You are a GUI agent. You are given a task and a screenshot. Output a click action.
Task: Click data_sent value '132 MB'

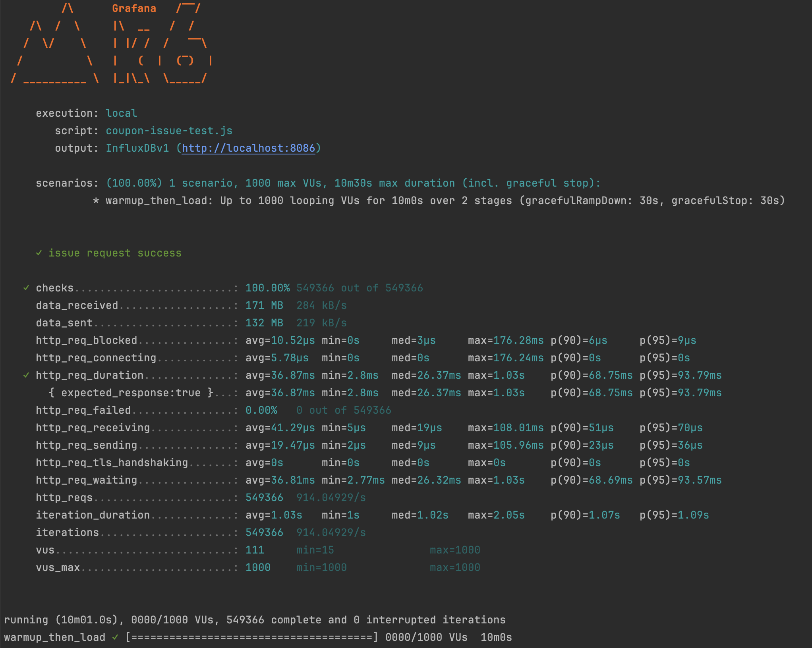(x=264, y=323)
